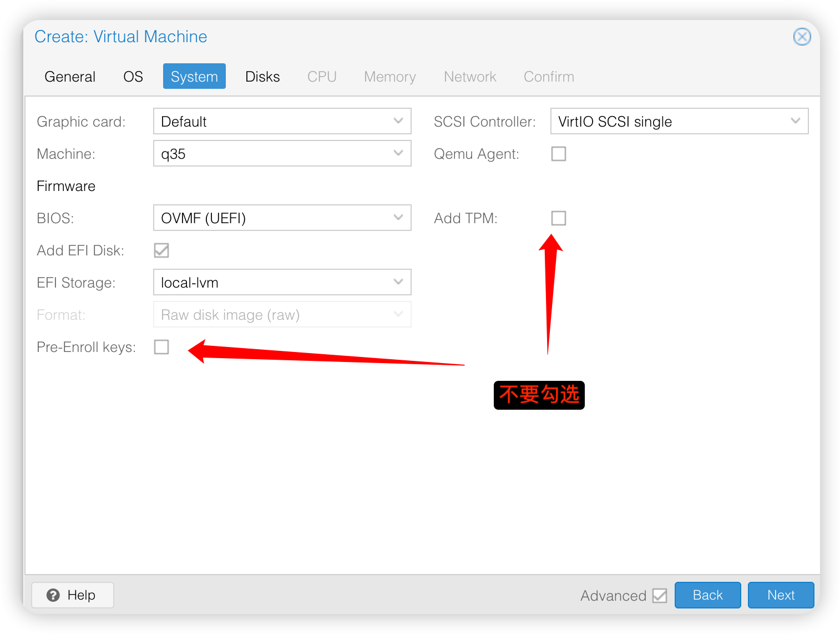Open the Disks tab
Image resolution: width=840 pixels, height=634 pixels.
(x=262, y=77)
